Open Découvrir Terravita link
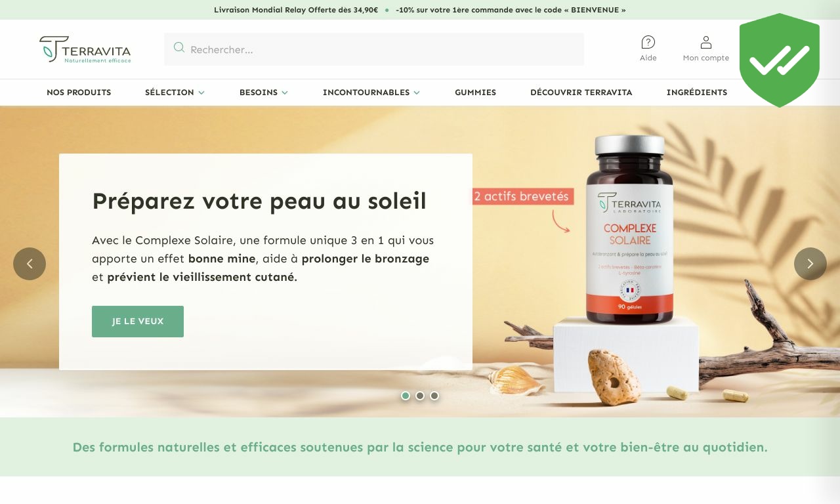The image size is (840, 504). click(x=581, y=93)
